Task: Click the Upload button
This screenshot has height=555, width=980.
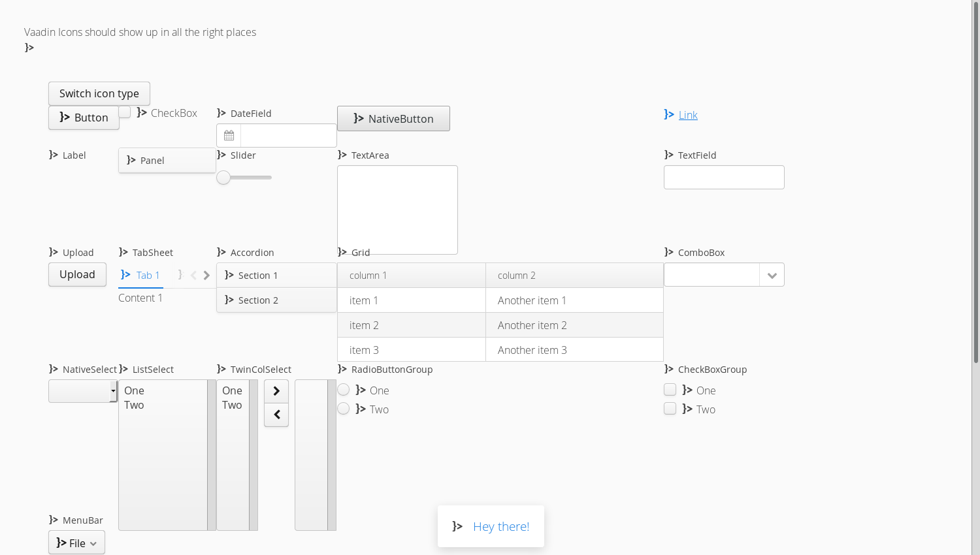Action: click(77, 274)
